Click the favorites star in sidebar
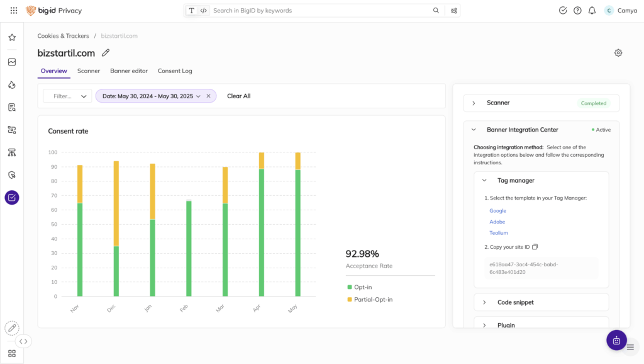Viewport: 644px width, 364px height. [x=12, y=38]
